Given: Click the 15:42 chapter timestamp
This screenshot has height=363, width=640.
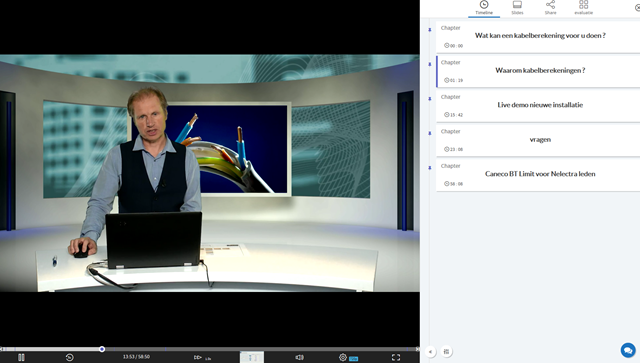Looking at the screenshot, I should (x=453, y=115).
